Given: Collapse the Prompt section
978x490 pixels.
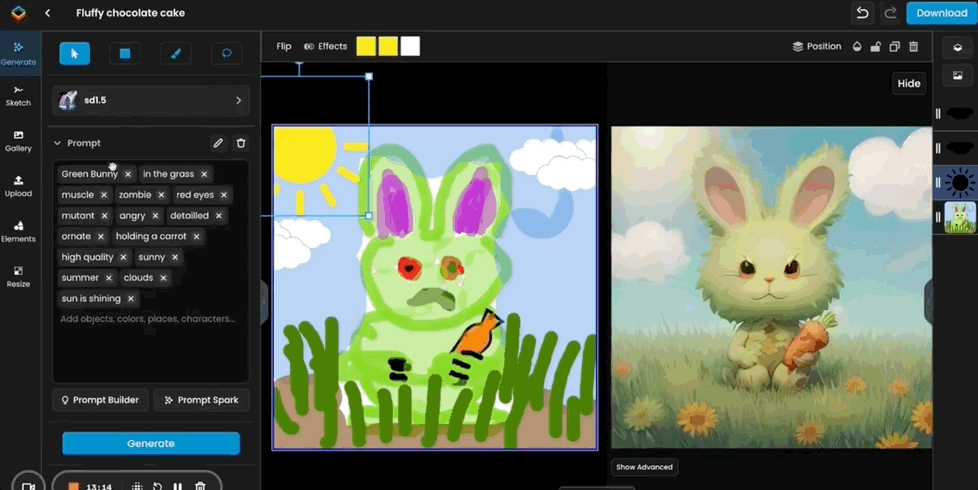Looking at the screenshot, I should (58, 144).
